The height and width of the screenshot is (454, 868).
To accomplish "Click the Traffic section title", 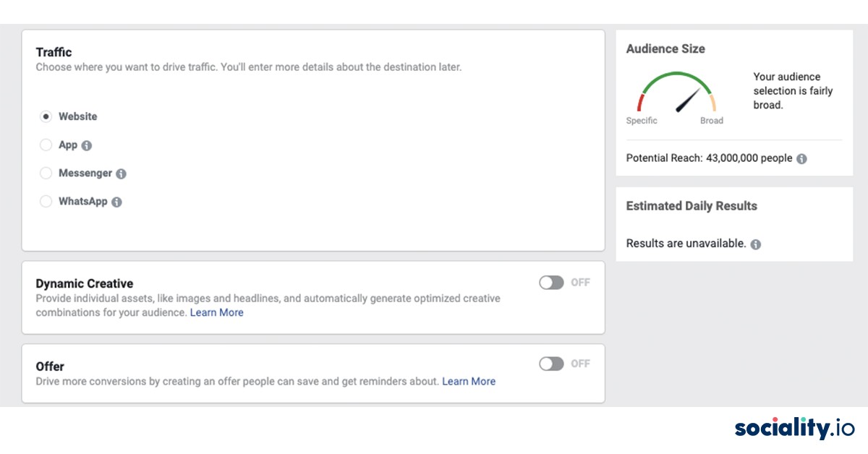I will pyautogui.click(x=55, y=52).
